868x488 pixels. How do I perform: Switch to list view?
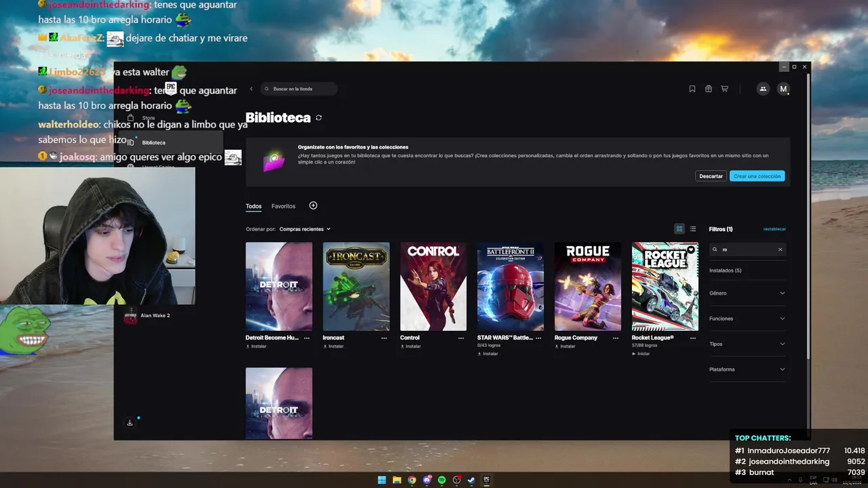click(692, 229)
